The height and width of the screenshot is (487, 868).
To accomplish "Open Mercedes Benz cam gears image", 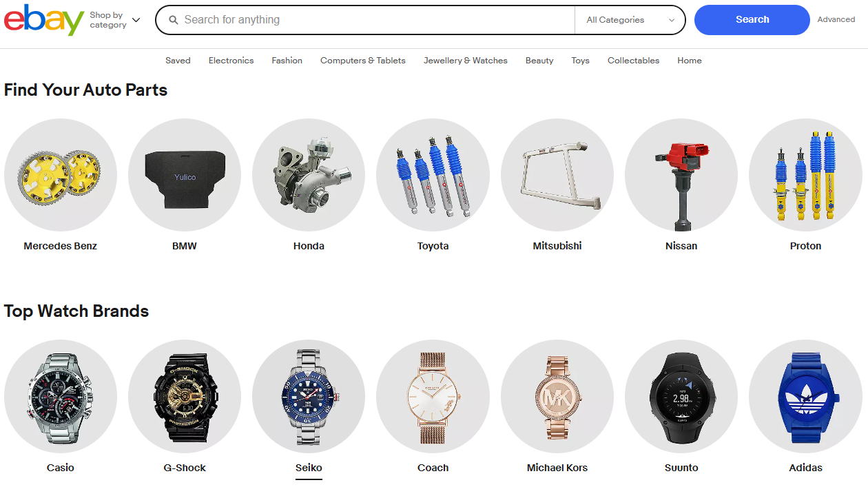I will coord(61,175).
